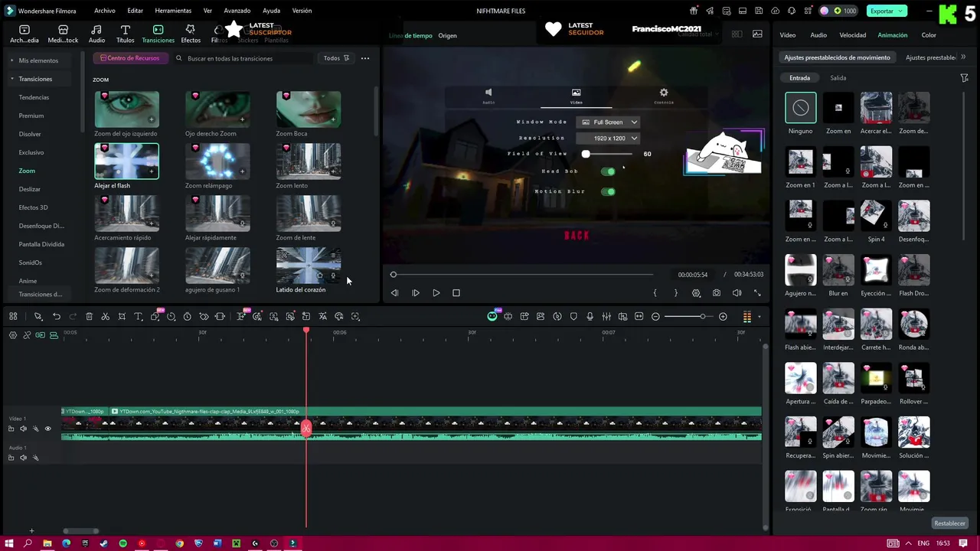Click the text T tool in timeline toolbar
The width and height of the screenshot is (980, 551).
[x=139, y=316]
